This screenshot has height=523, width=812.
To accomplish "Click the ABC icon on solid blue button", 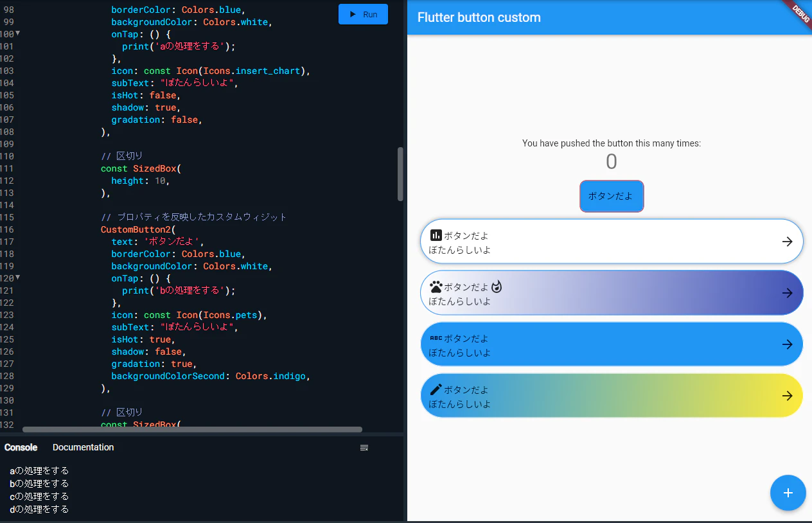I will (x=436, y=338).
